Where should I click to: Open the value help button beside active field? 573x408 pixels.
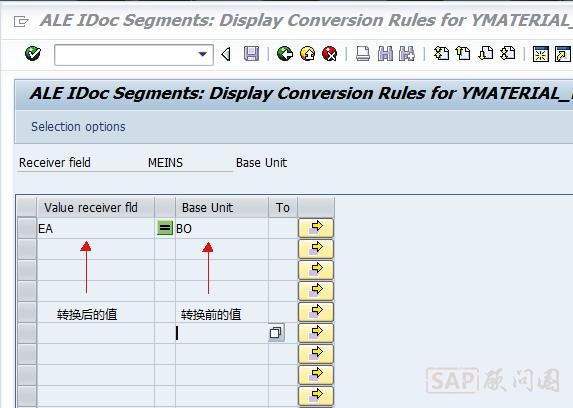pyautogui.click(x=276, y=333)
